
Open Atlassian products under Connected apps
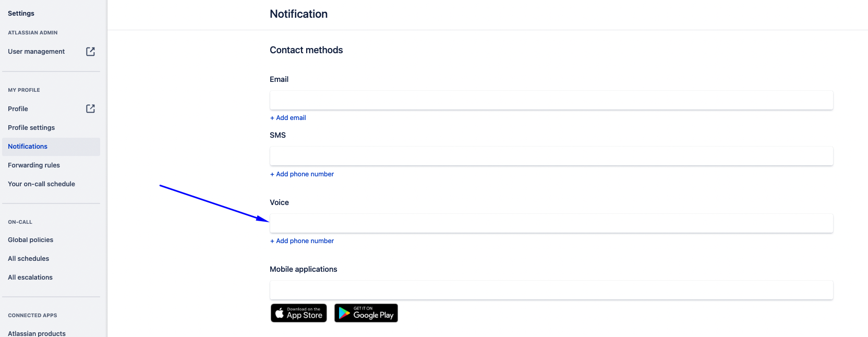(x=37, y=333)
